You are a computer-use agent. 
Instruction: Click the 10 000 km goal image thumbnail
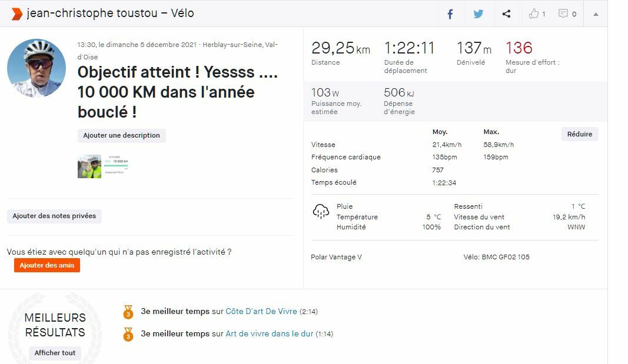point(117,165)
